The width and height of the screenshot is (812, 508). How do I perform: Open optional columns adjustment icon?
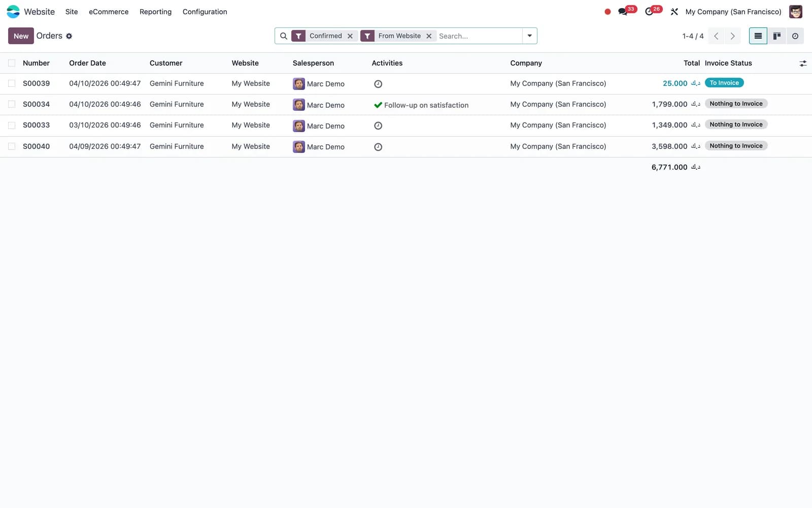(x=803, y=63)
